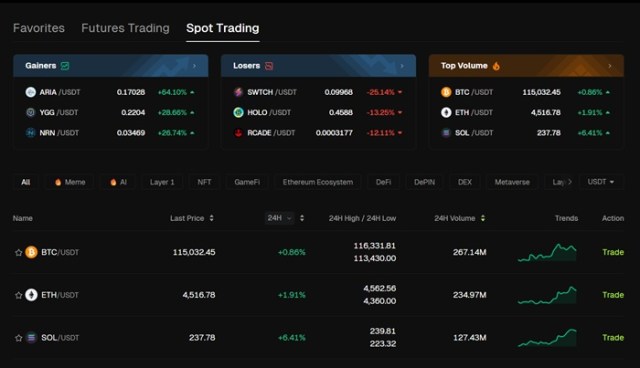
Task: Click ETH coin icon in table
Action: (x=31, y=295)
